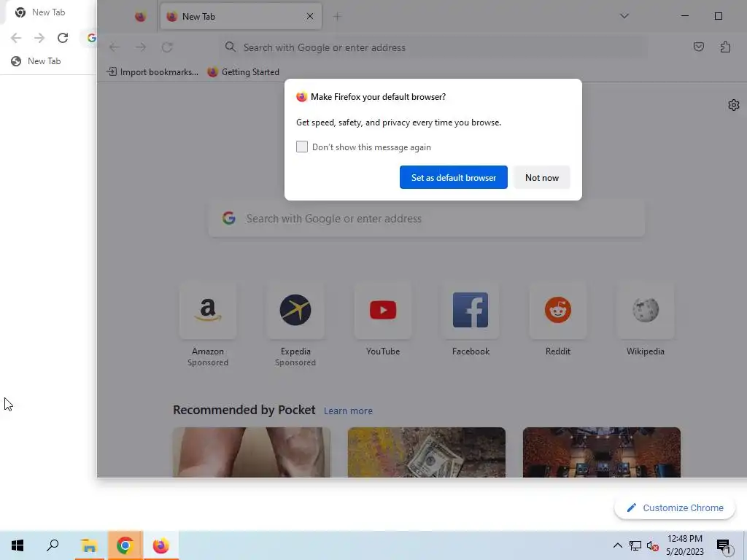Open network status tray icon

pos(635,545)
